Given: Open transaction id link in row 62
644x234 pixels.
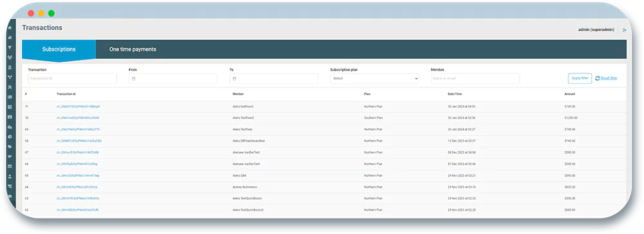Looking at the screenshot, I should coord(77,210).
